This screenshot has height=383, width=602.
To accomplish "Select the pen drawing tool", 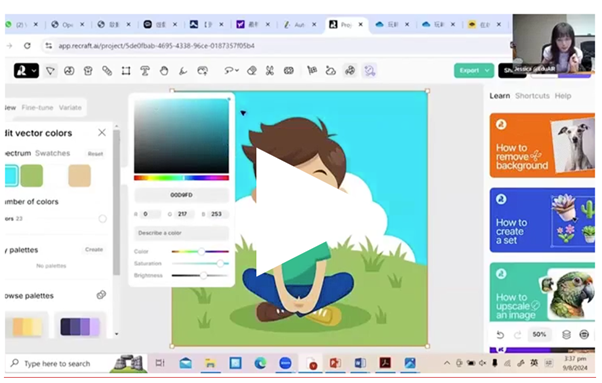I will (x=183, y=71).
